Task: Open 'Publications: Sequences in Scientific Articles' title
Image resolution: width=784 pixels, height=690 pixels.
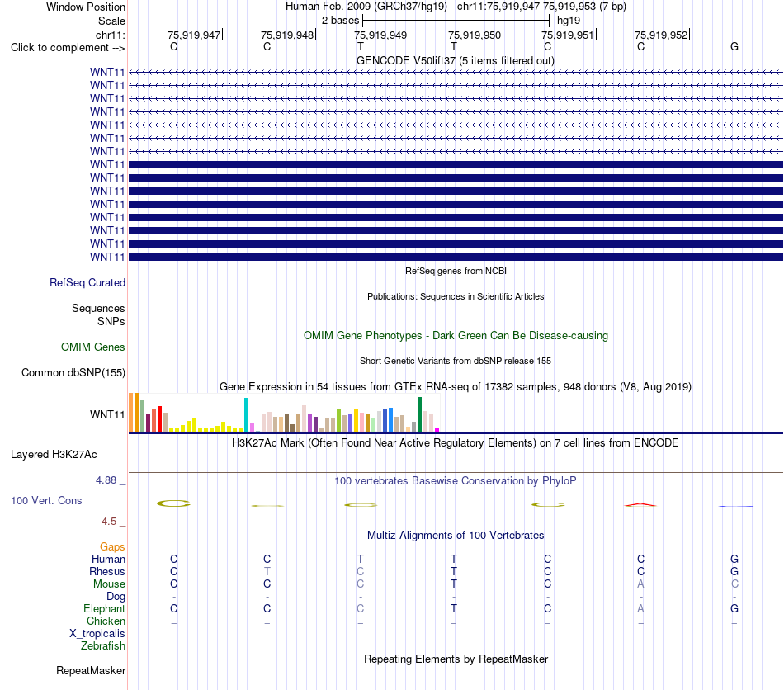Action: tap(456, 296)
